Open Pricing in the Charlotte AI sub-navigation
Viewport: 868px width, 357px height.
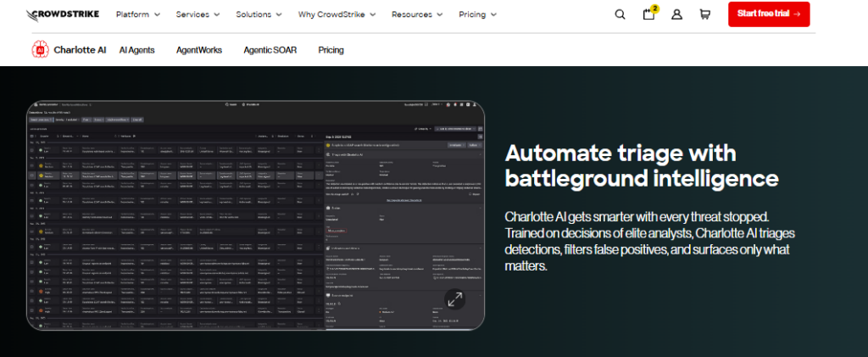click(331, 50)
